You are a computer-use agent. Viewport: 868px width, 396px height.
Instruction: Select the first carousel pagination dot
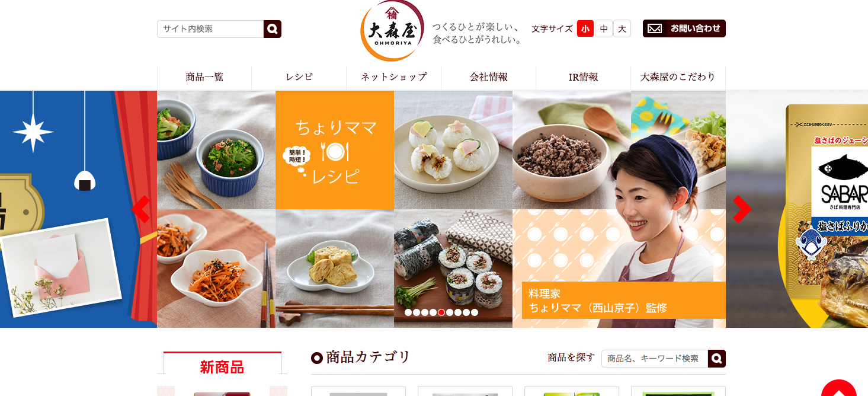click(x=408, y=312)
